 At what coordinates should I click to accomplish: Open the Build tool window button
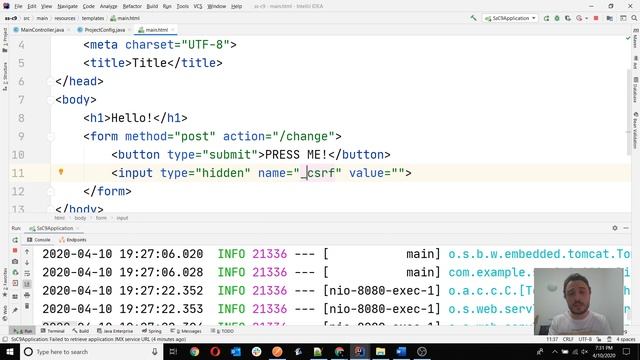pyautogui.click(x=81, y=331)
